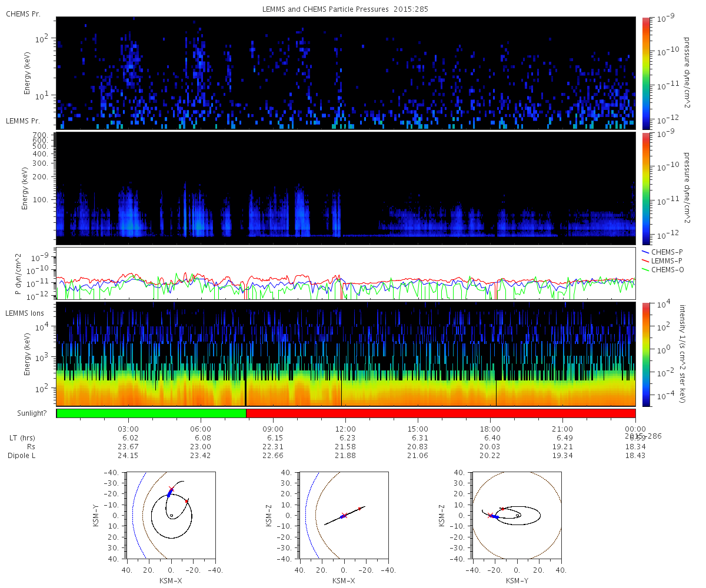Click the 12:00 time axis tick label
The width and height of the screenshot is (706, 588).
click(345, 429)
